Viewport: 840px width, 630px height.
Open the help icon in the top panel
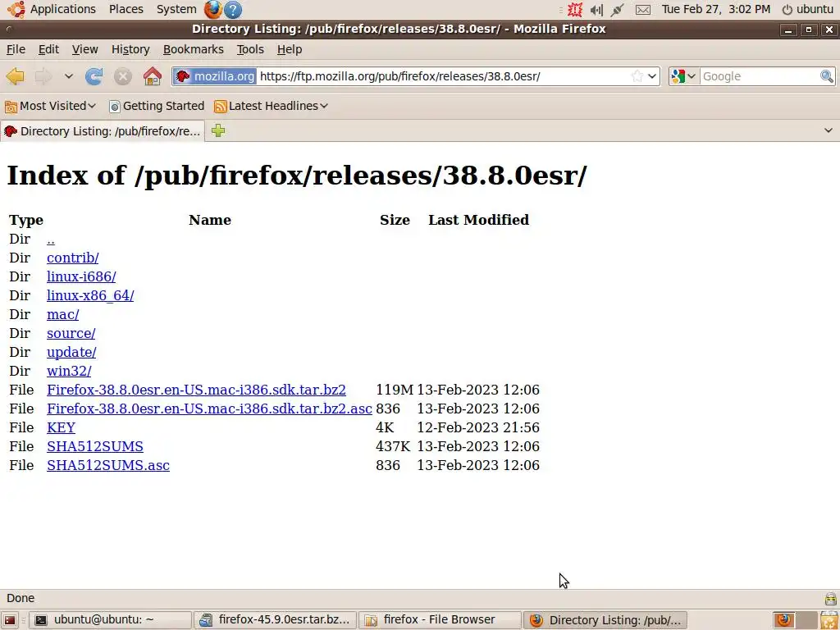232,9
